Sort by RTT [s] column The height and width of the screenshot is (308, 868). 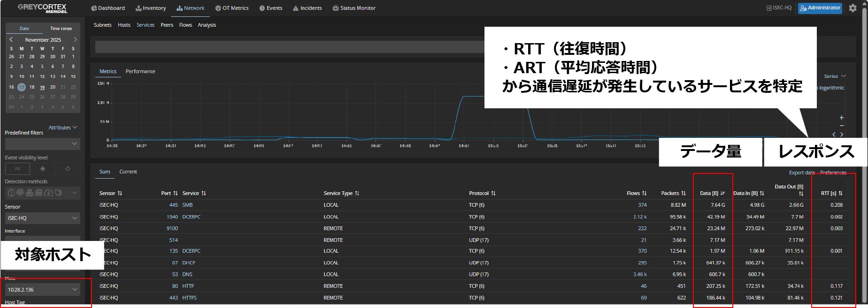point(840,193)
